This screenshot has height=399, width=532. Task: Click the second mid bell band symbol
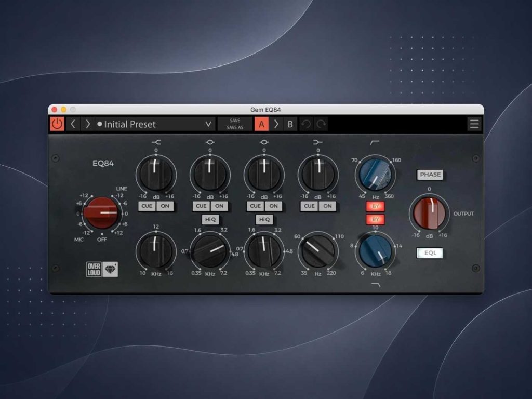tap(264, 142)
